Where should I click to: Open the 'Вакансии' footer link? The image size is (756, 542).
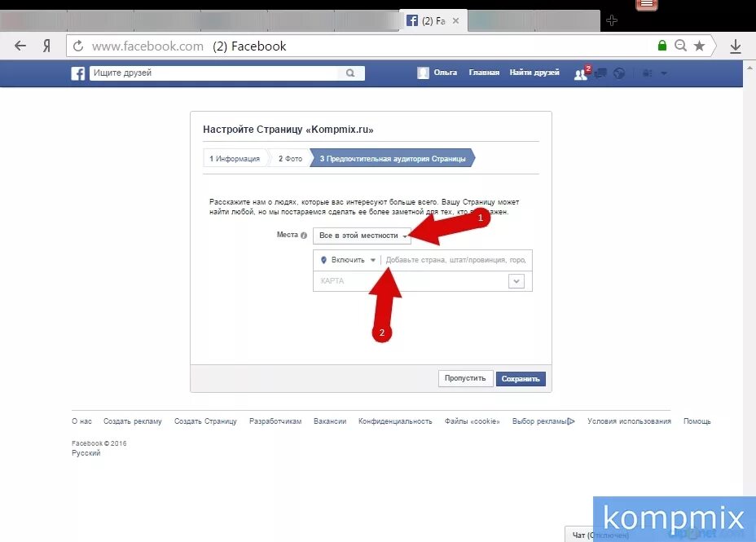[x=330, y=421]
